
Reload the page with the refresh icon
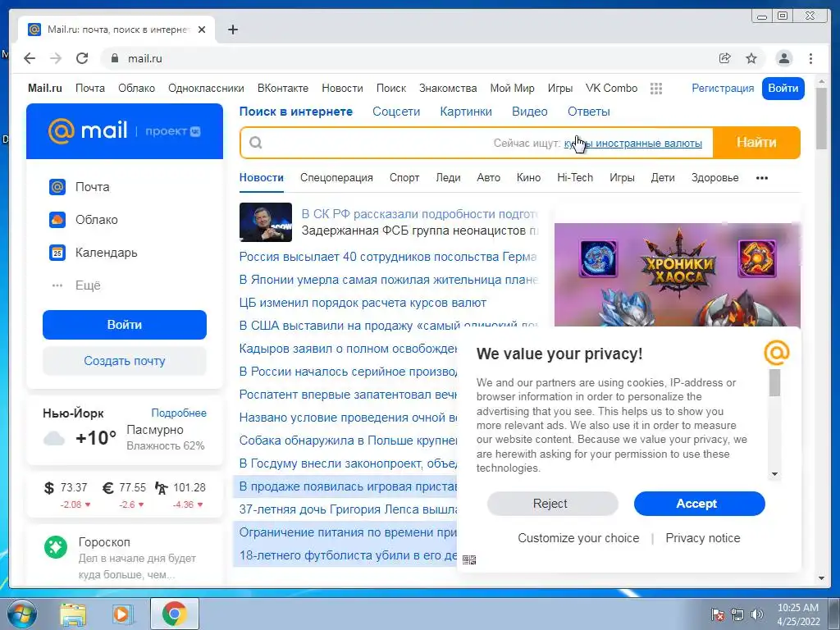82,58
